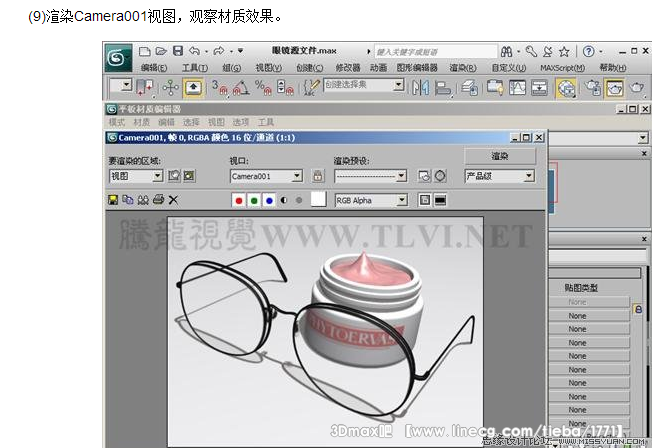652x448 pixels.
Task: Click the Align tool icon
Action: coord(443,88)
